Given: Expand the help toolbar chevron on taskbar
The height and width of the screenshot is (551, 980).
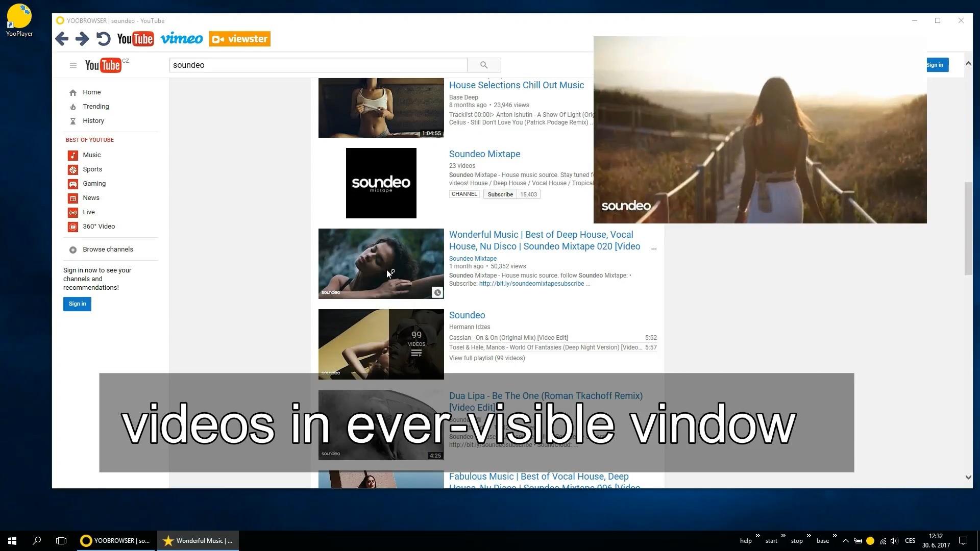Looking at the screenshot, I should tap(758, 536).
